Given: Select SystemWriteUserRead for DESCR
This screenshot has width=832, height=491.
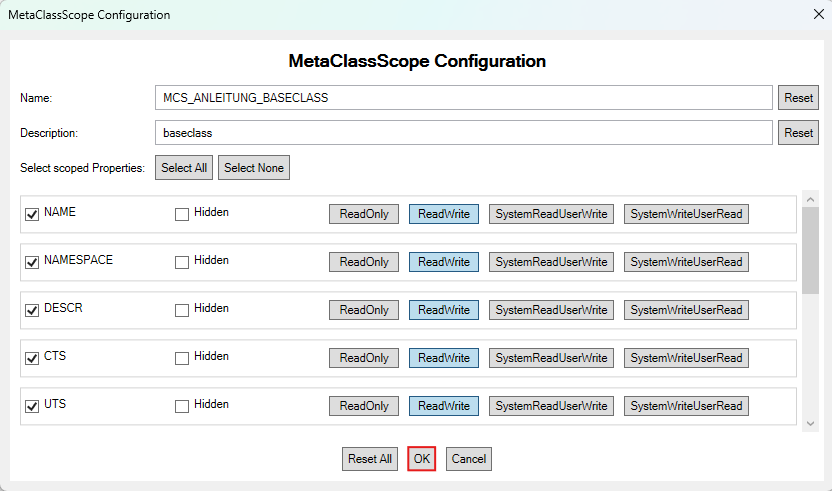Looking at the screenshot, I should click(686, 310).
